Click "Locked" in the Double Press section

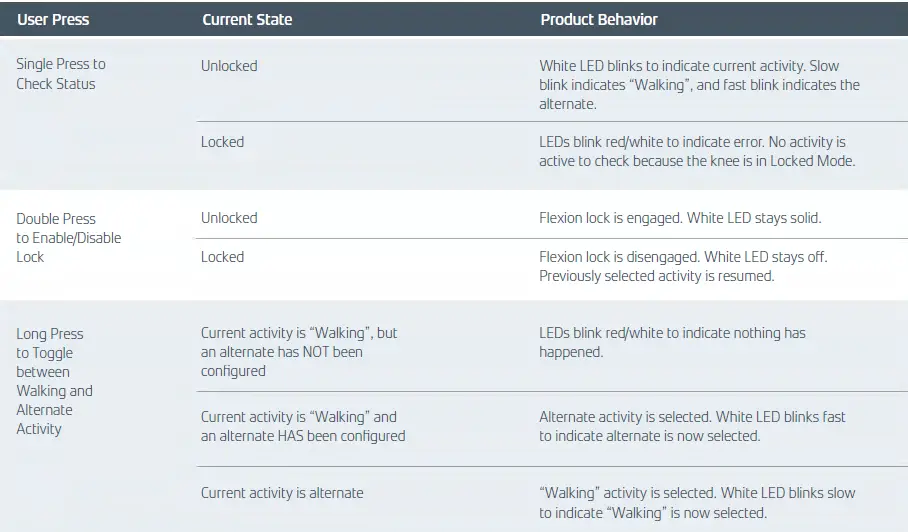(222, 257)
